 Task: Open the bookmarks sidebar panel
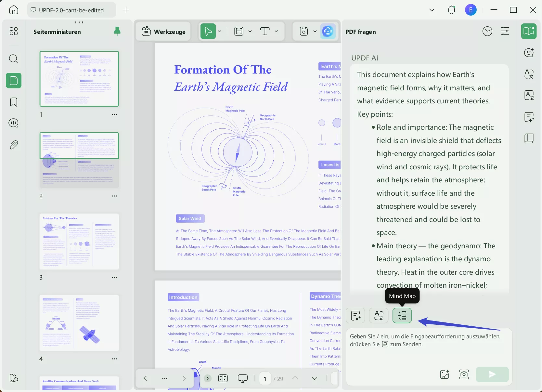point(14,102)
